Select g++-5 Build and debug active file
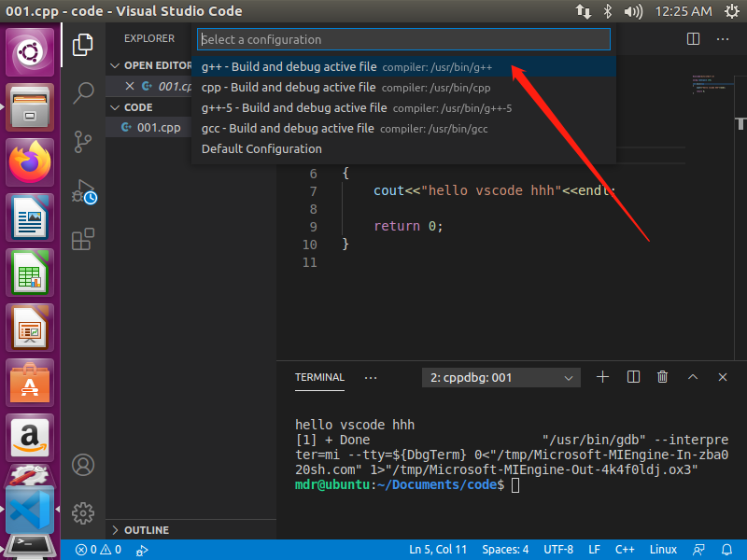This screenshot has width=747, height=560. pyautogui.click(x=403, y=107)
